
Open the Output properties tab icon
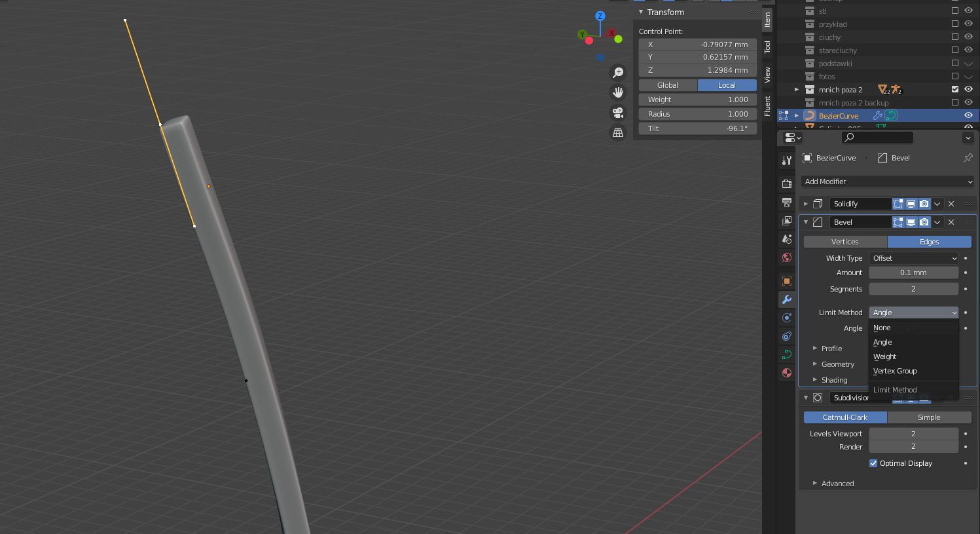pos(787,202)
